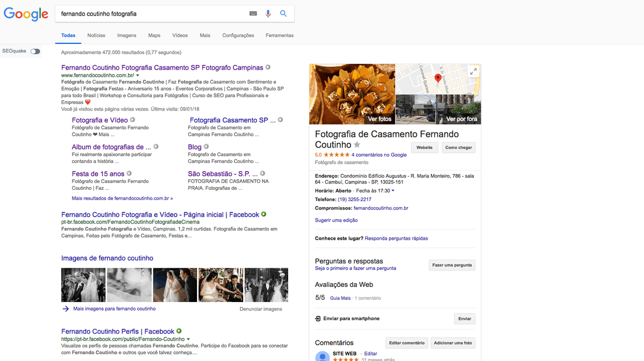Click the Adicionar uma foto button
Screen dimensions: 644x361
[453, 343]
